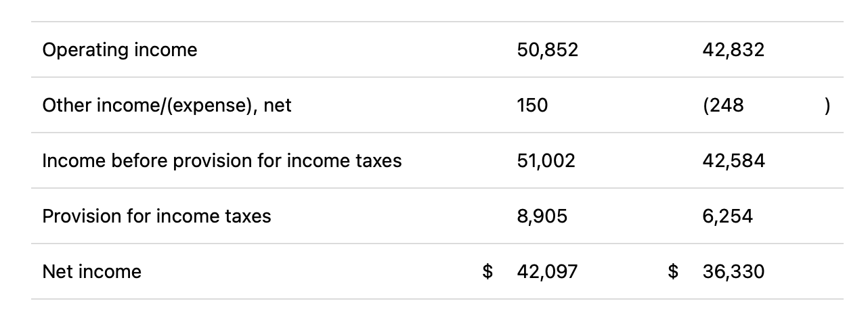Image resolution: width=868 pixels, height=322 pixels.
Task: Click the Provision for income taxes label
Action: [x=156, y=216]
